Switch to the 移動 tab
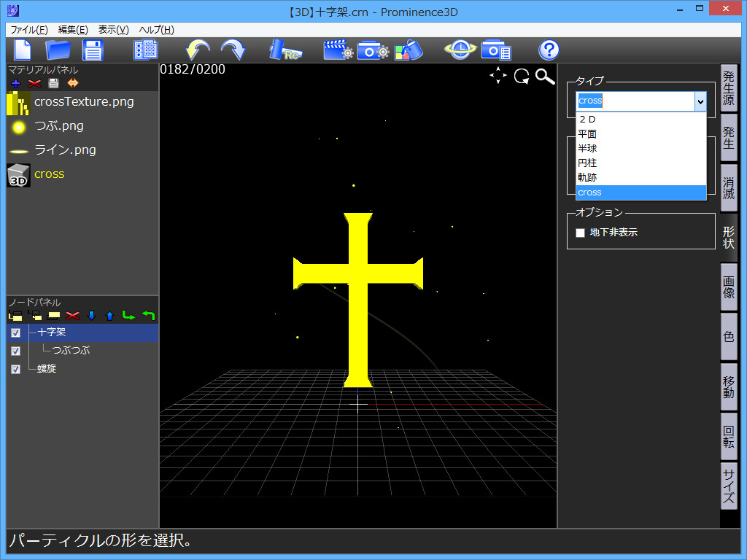The height and width of the screenshot is (560, 747). point(729,386)
